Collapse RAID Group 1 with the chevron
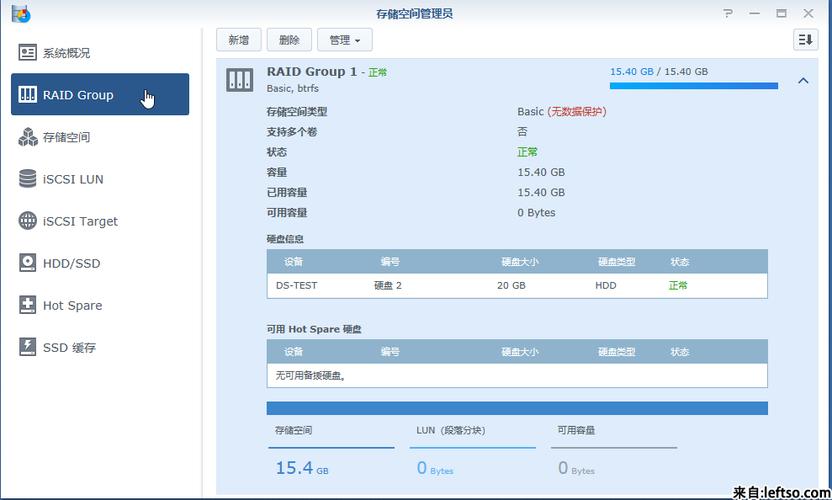Screen dimensions: 832x500 [x=803, y=81]
